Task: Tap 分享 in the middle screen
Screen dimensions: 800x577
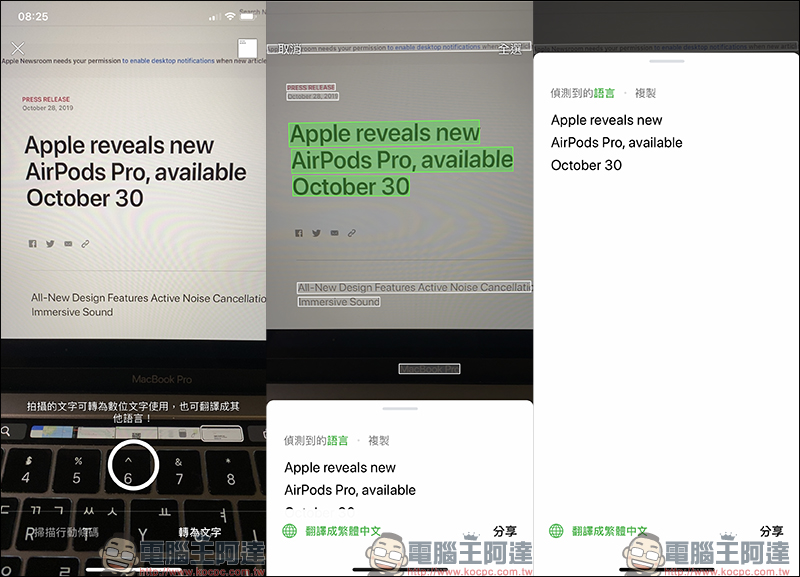Action: 505,531
